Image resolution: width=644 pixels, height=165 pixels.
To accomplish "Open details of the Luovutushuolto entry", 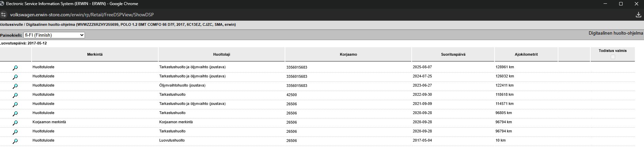I will (15, 141).
